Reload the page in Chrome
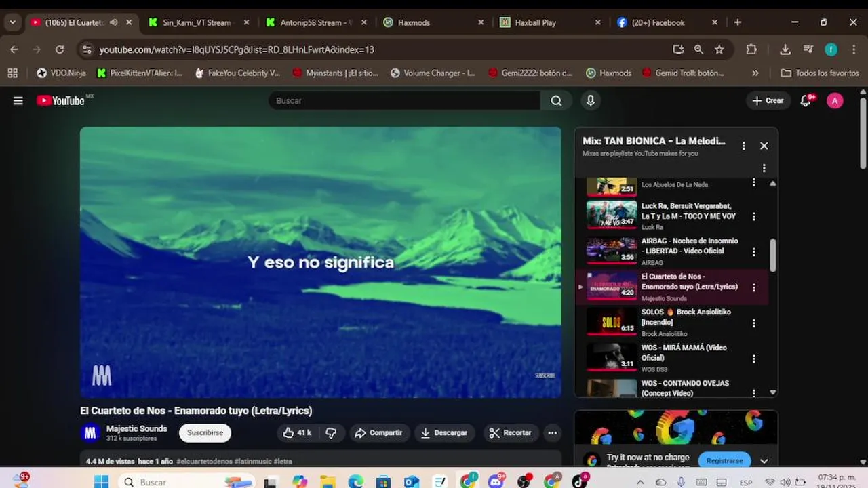Viewport: 868px width, 488px height. pyautogui.click(x=60, y=49)
